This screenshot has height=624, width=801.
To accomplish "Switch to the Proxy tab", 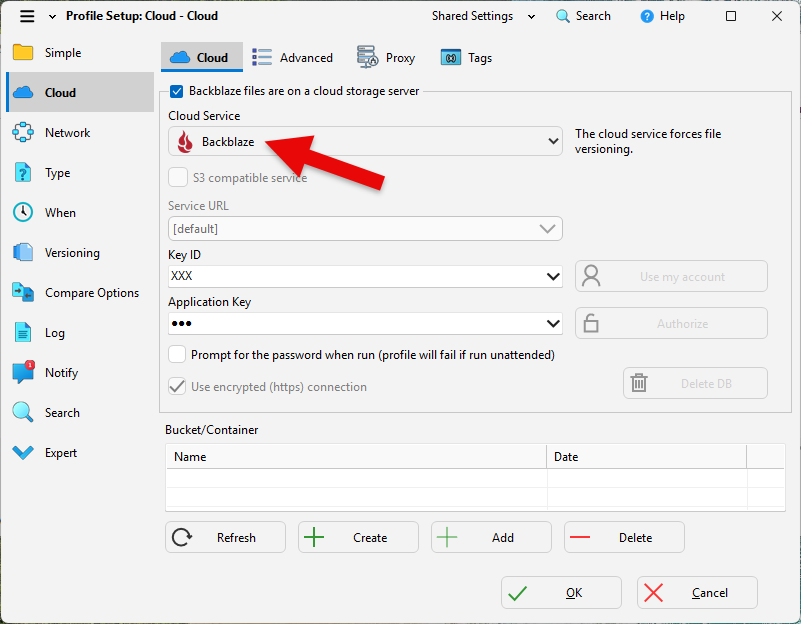I will click(x=386, y=57).
